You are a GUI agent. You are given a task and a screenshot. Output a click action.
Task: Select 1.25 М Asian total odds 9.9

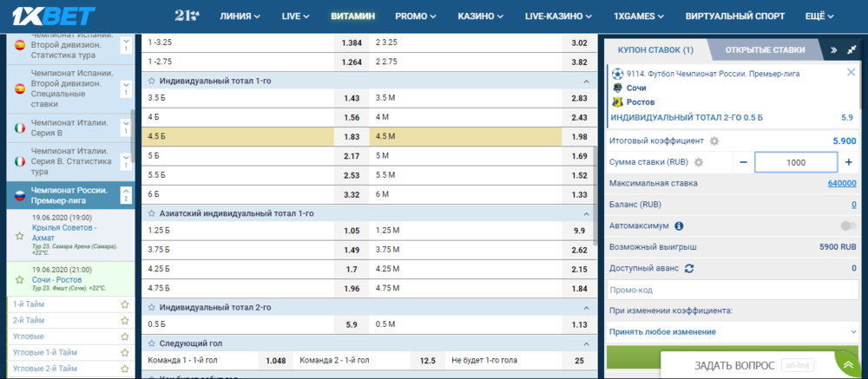tap(579, 231)
